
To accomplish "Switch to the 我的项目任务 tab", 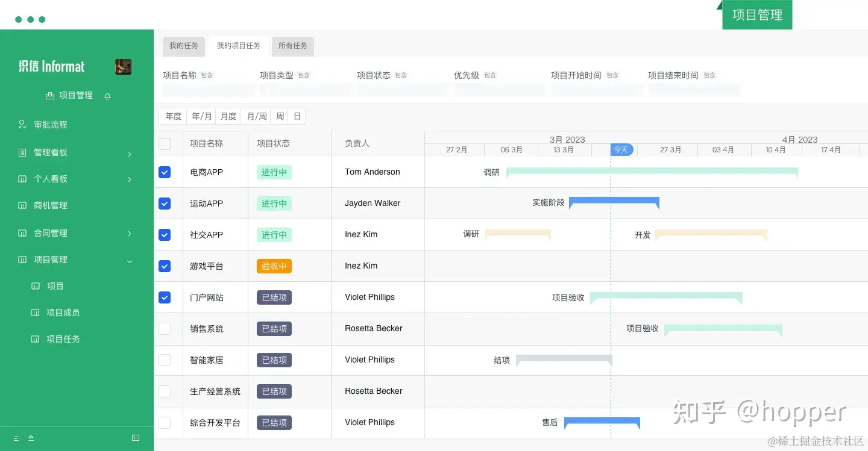I will pos(239,46).
